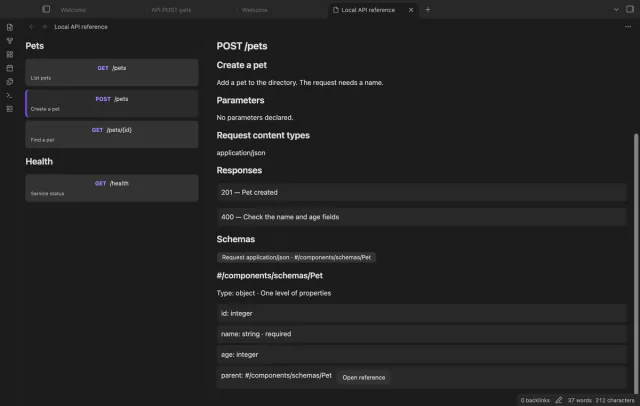The height and width of the screenshot is (406, 640).
Task: Click the 212 characters status bar count
Action: coord(615,400)
